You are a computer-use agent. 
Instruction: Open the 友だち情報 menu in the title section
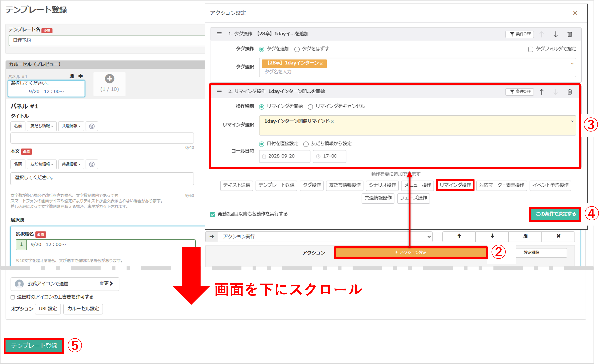(42, 126)
